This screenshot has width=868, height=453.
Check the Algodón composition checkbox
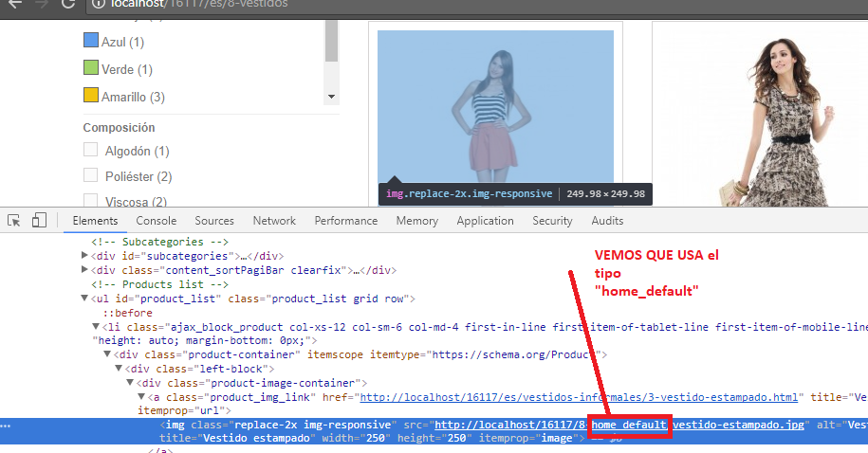[x=91, y=151]
